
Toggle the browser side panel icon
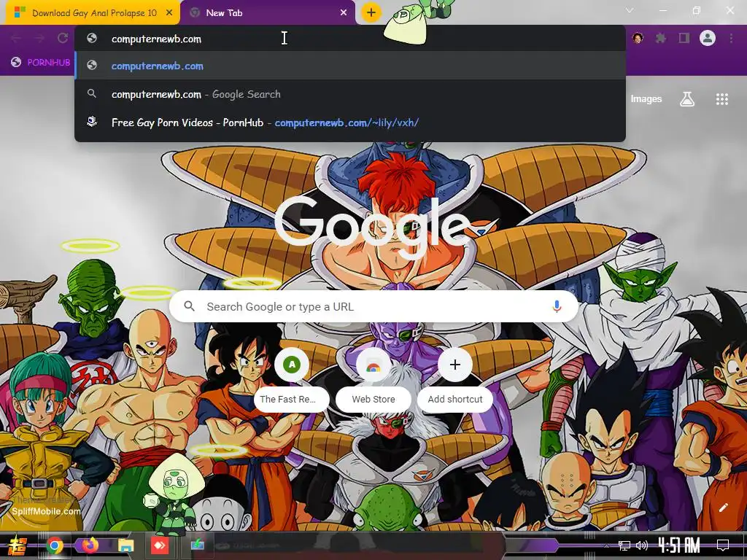pos(684,38)
